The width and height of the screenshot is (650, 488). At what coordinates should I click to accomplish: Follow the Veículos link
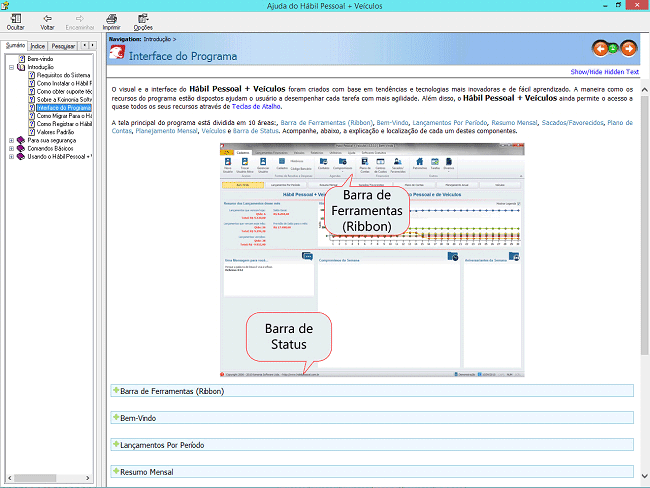213,131
